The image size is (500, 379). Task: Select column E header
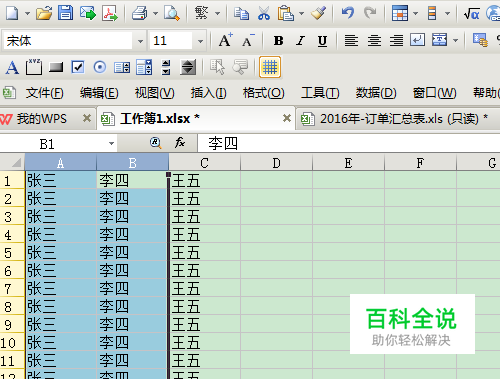tap(348, 163)
